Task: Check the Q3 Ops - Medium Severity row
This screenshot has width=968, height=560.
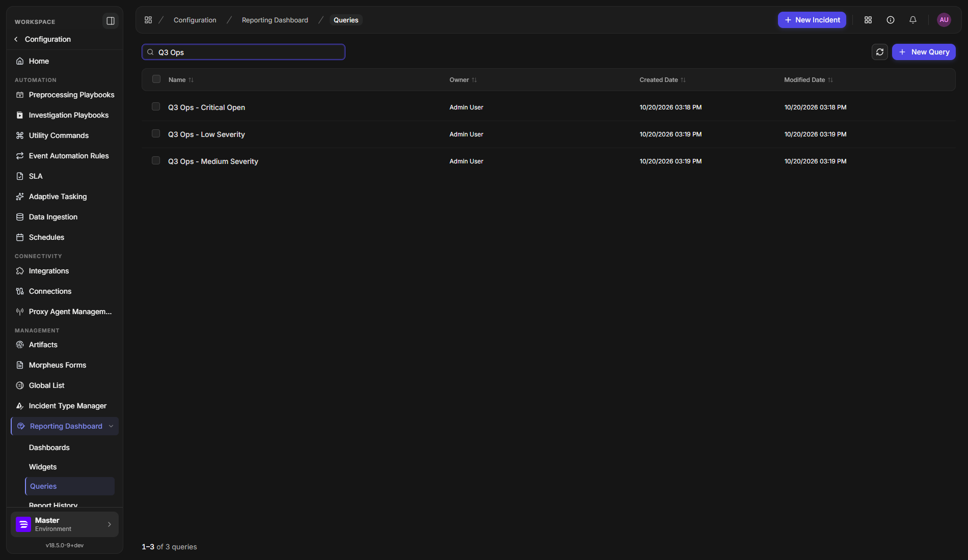Action: click(156, 160)
